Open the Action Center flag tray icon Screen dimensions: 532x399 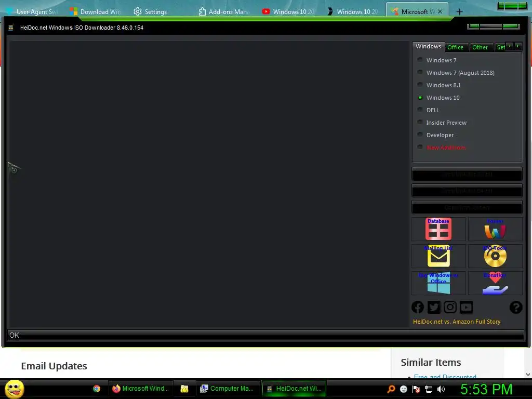coord(416,389)
